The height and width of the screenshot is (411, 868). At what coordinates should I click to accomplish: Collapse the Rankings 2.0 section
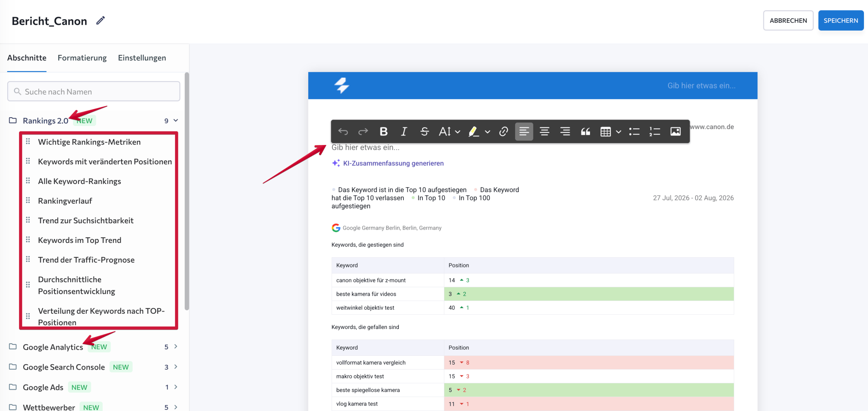[176, 120]
